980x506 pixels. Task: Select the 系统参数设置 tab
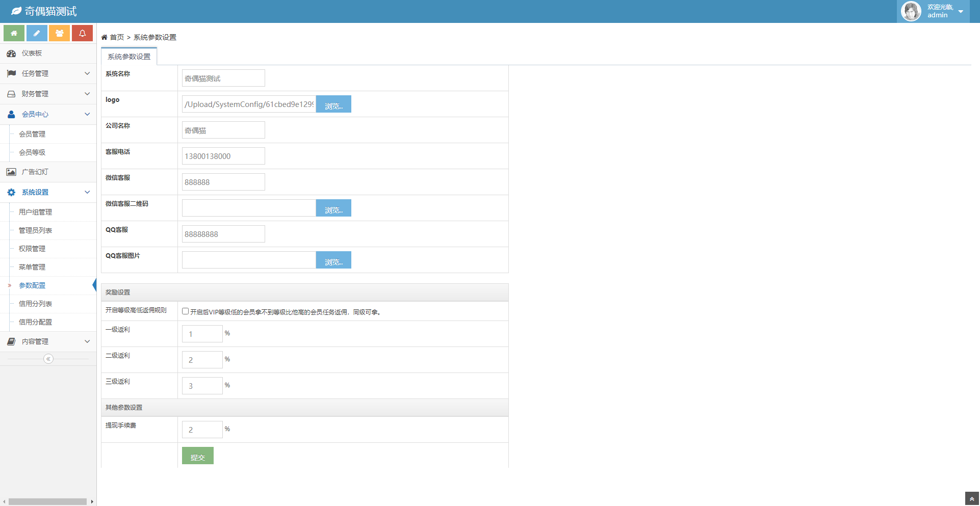pos(129,57)
